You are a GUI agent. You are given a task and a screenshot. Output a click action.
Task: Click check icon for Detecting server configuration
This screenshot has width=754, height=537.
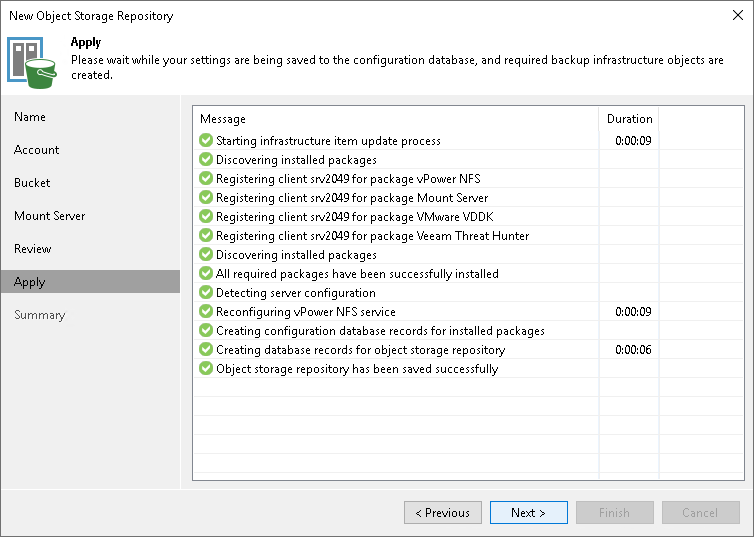tap(206, 292)
